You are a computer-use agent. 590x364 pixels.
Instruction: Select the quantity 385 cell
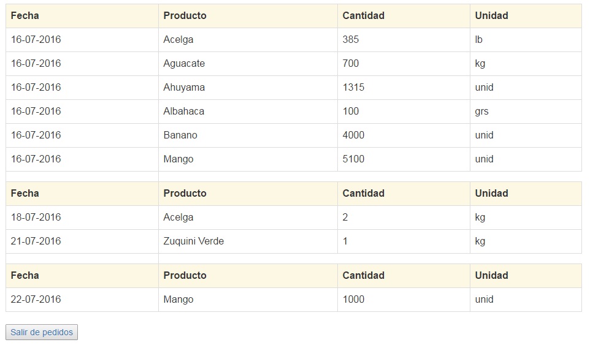coord(351,39)
